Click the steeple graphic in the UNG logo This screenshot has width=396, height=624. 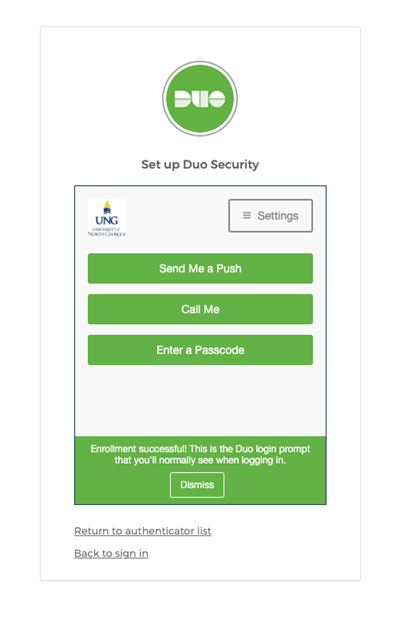click(x=107, y=207)
